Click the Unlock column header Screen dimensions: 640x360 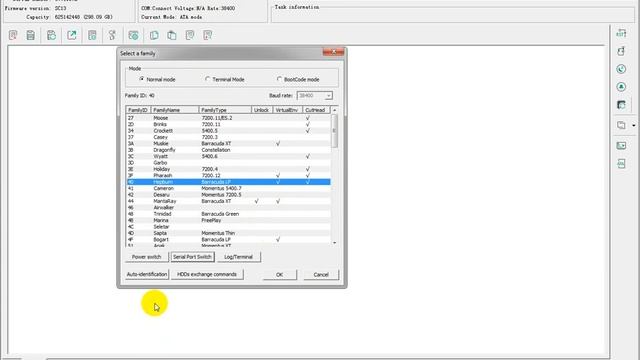coord(262,110)
